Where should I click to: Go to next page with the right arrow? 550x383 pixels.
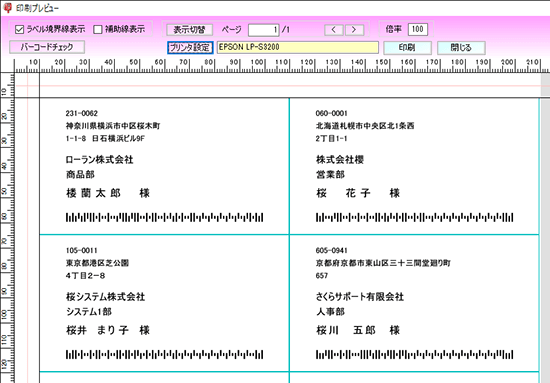pos(354,30)
